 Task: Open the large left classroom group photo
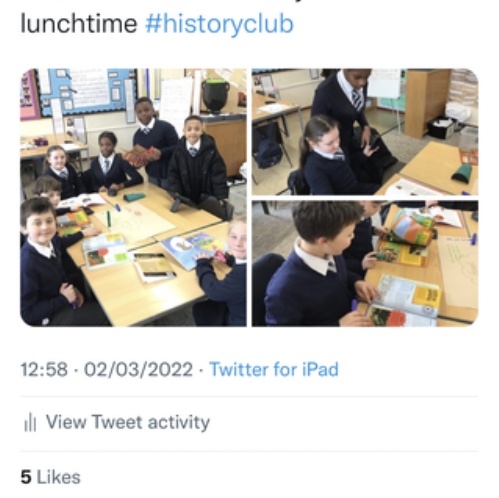tap(133, 197)
